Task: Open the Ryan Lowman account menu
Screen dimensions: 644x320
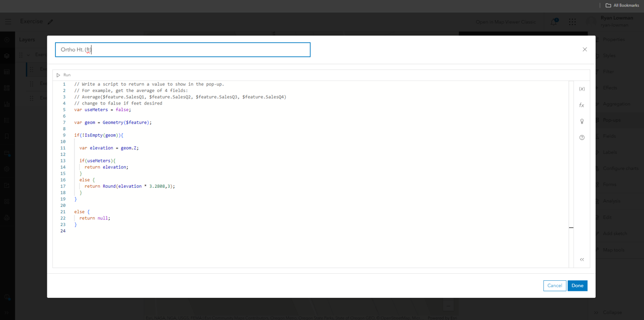Action: tap(611, 21)
